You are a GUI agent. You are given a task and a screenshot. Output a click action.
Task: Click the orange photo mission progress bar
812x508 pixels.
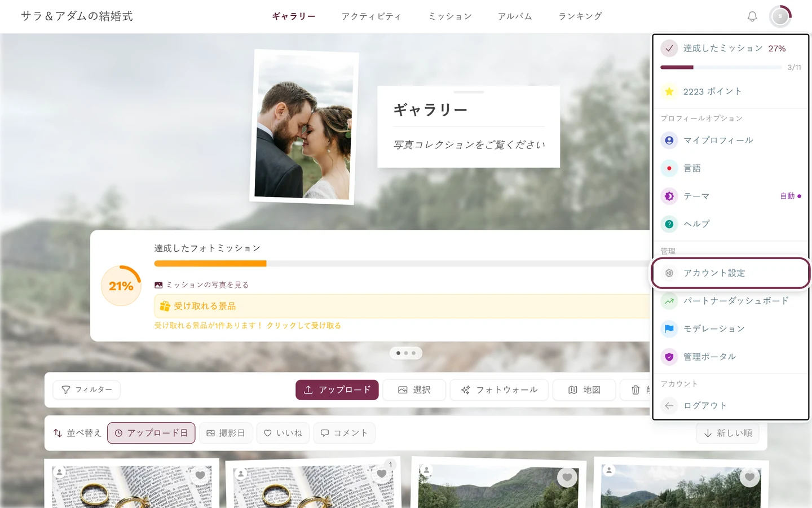[402, 264]
